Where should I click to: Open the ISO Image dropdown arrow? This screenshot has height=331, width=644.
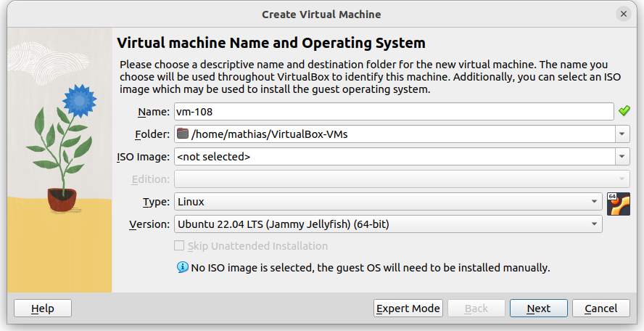[622, 157]
